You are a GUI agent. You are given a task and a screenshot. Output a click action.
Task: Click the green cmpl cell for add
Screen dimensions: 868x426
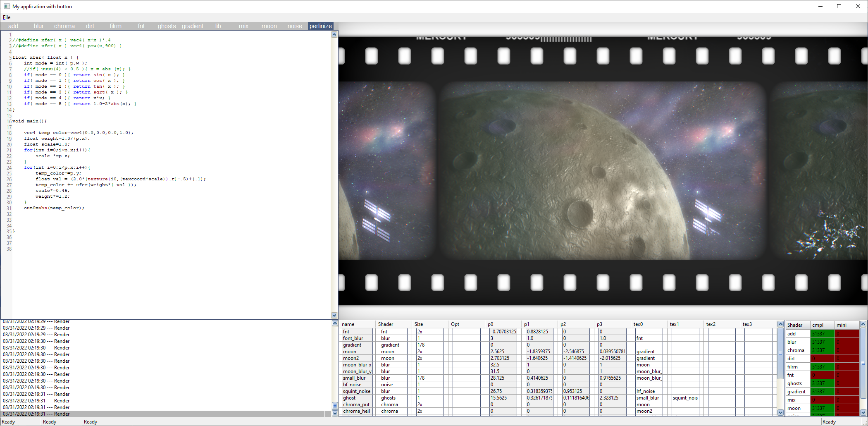(x=822, y=334)
